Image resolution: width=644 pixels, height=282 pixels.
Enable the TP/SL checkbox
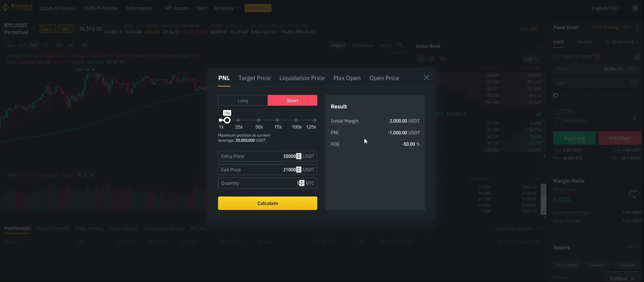[559, 111]
